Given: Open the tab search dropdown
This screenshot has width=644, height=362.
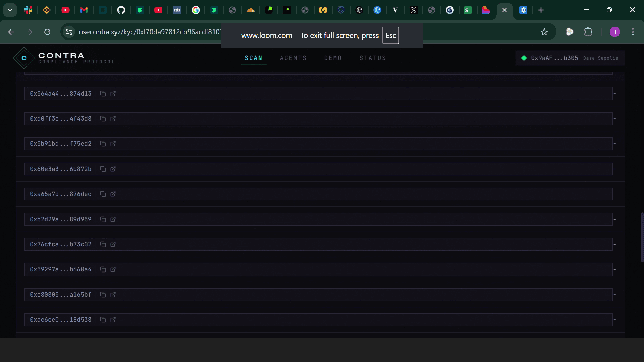Looking at the screenshot, I should coord(10,10).
